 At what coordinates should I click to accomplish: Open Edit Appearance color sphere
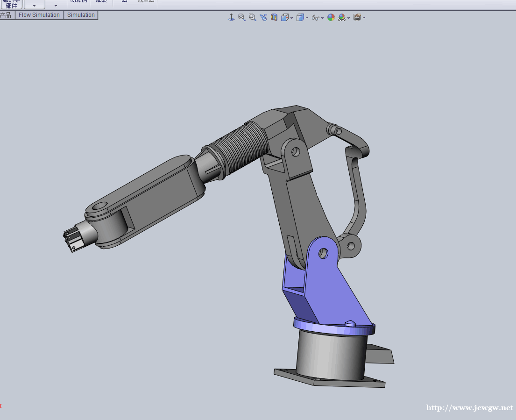(x=331, y=18)
